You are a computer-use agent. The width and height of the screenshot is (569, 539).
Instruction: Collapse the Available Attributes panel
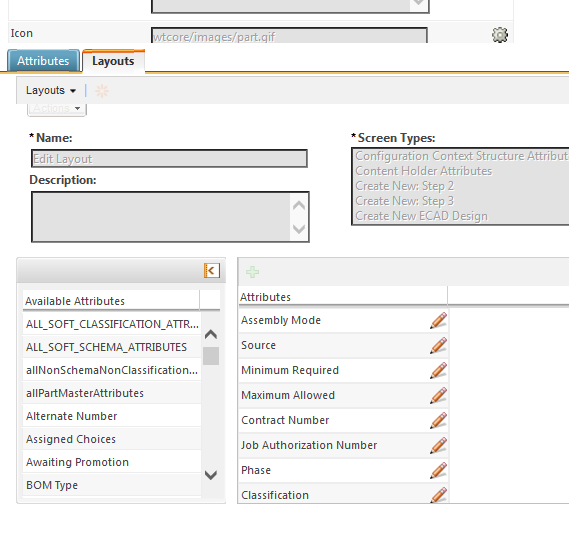pos(212,270)
